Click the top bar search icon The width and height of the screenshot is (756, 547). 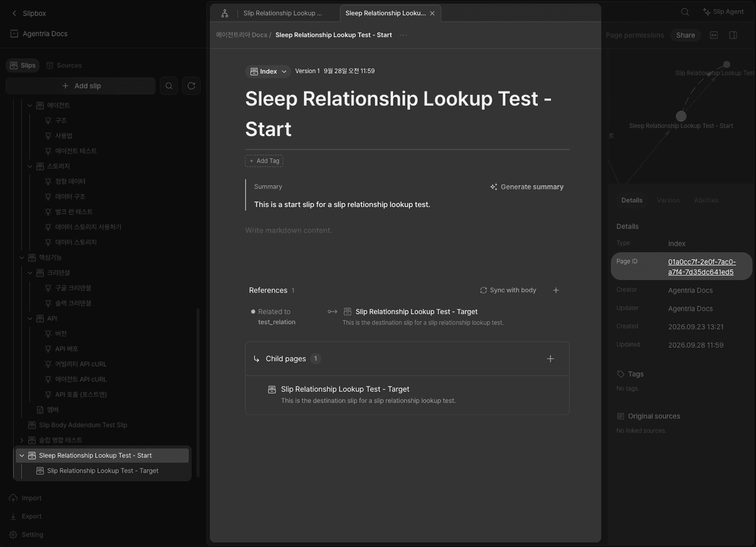point(685,12)
